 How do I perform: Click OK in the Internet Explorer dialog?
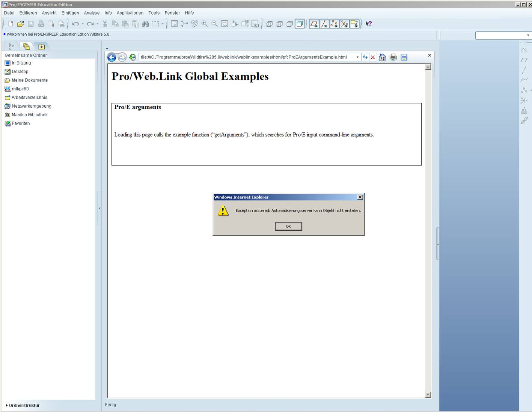[288, 226]
